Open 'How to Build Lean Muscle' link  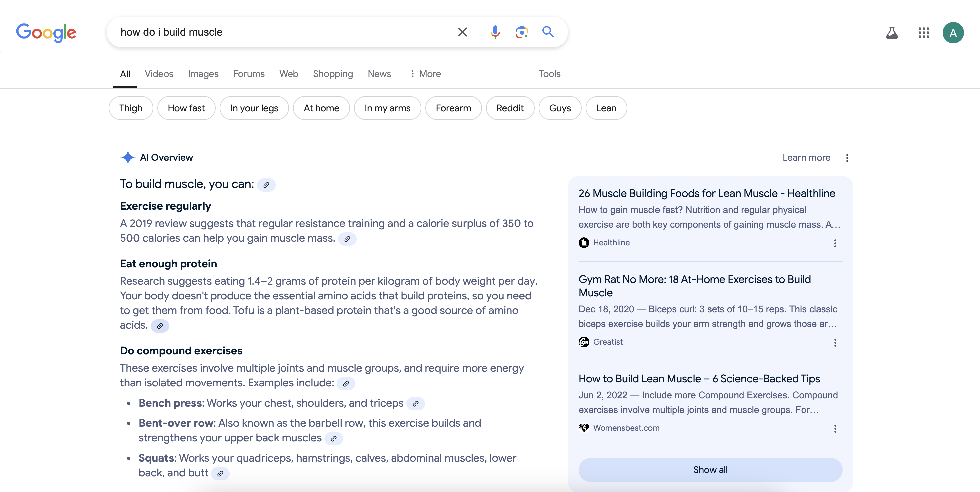(699, 379)
